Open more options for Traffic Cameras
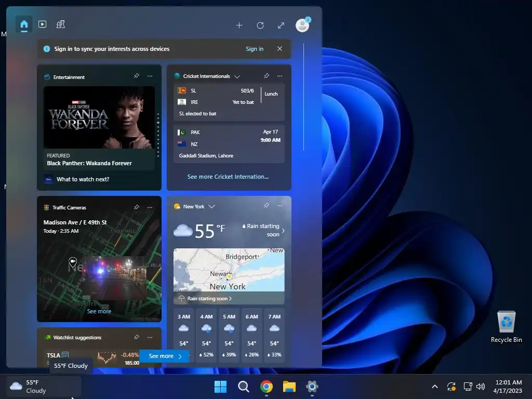 coord(150,207)
